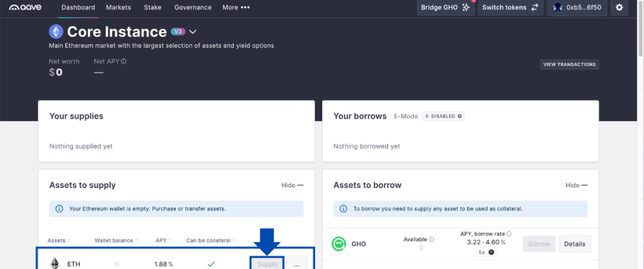644x269 pixels.
Task: Go to the Markets tab
Action: pos(119,8)
